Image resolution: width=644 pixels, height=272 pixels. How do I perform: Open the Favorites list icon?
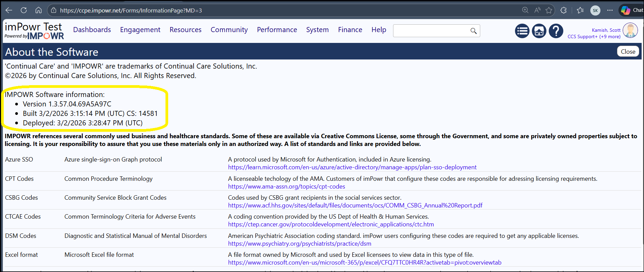point(580,10)
